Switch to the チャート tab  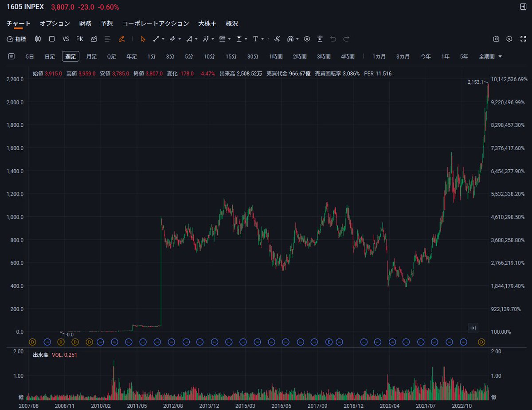tap(19, 23)
